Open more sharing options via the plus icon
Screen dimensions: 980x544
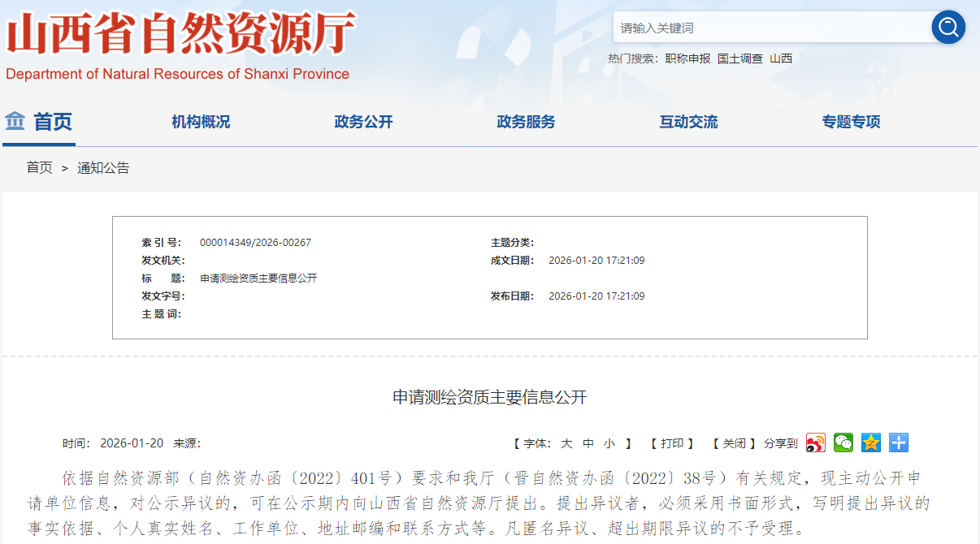pos(898,443)
